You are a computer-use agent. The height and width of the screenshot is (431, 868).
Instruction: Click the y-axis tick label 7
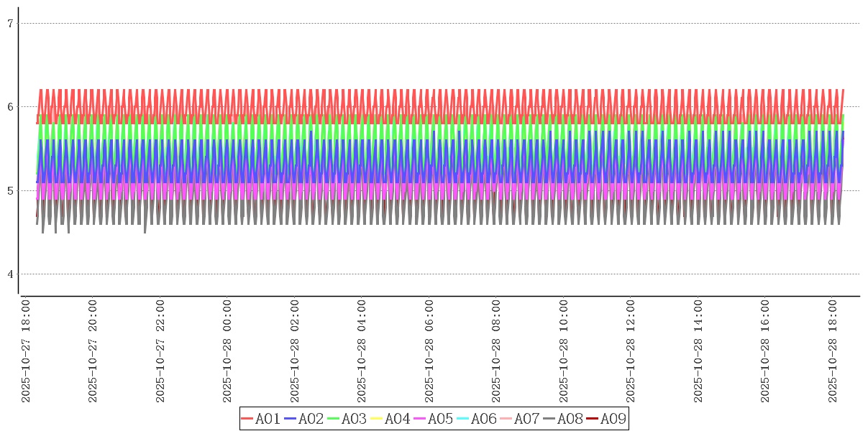point(10,24)
